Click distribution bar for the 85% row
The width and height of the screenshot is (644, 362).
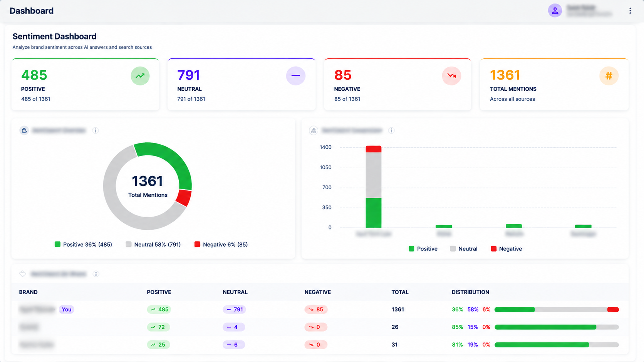pos(557,327)
